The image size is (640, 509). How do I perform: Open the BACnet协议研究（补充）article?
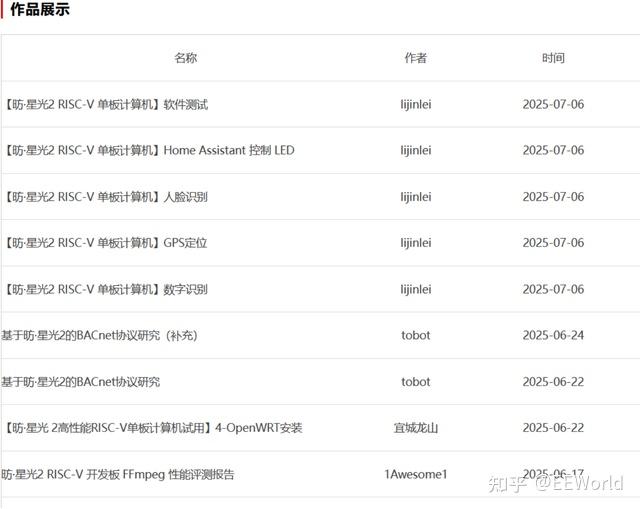[x=99, y=336]
